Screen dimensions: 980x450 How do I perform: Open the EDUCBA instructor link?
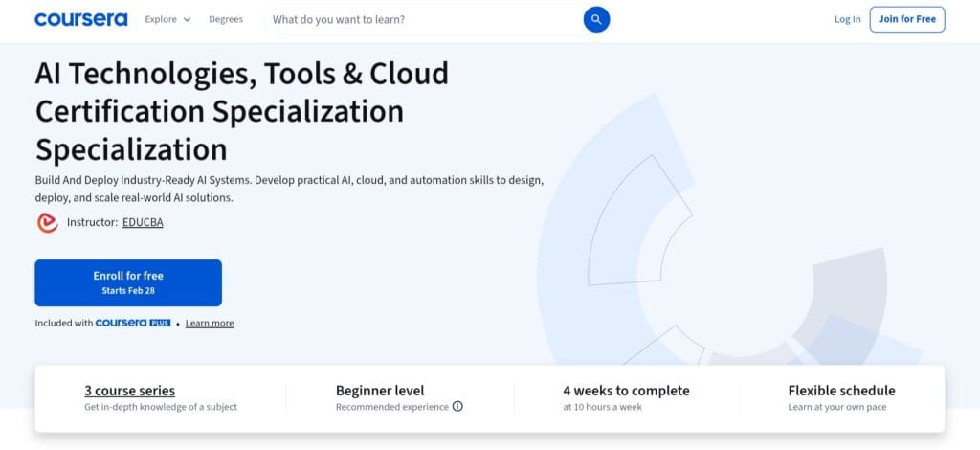point(143,222)
